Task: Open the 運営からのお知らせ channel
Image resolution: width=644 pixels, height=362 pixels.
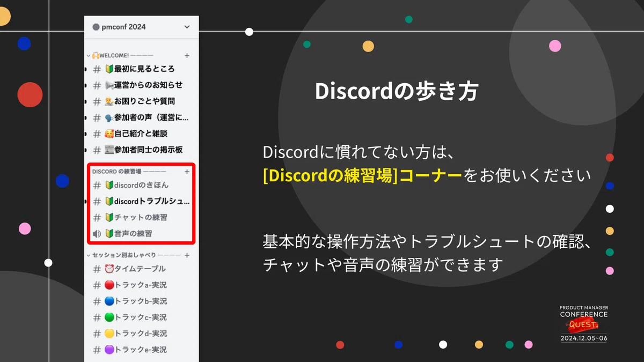Action: click(x=141, y=85)
